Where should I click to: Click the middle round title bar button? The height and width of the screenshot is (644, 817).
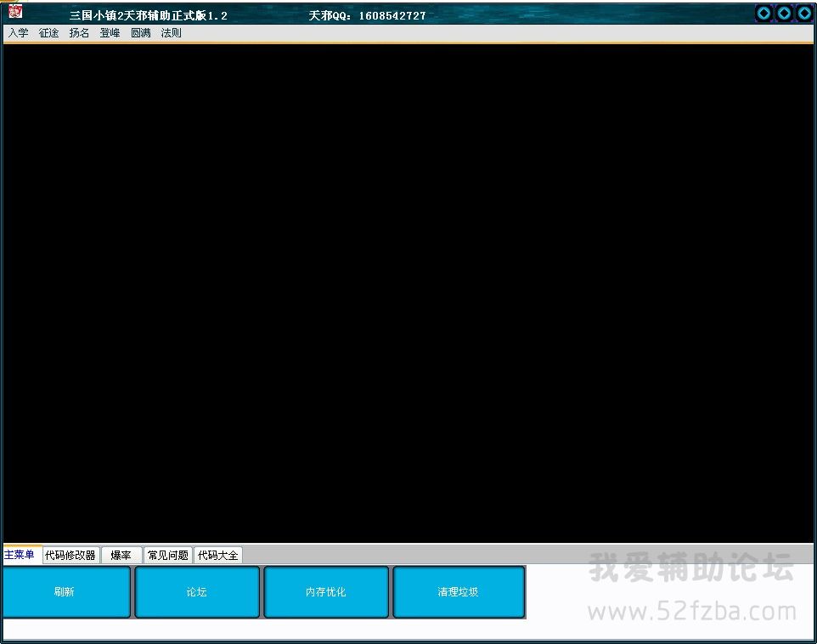click(x=784, y=13)
